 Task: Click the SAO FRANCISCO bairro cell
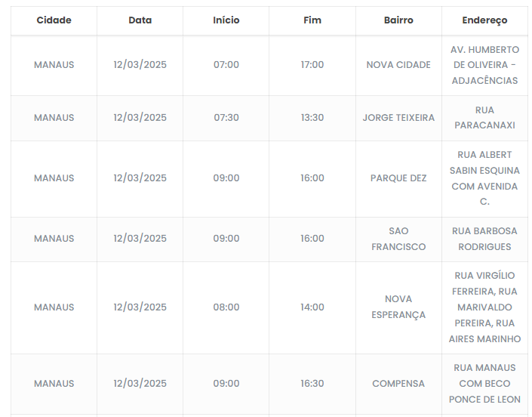(398, 239)
